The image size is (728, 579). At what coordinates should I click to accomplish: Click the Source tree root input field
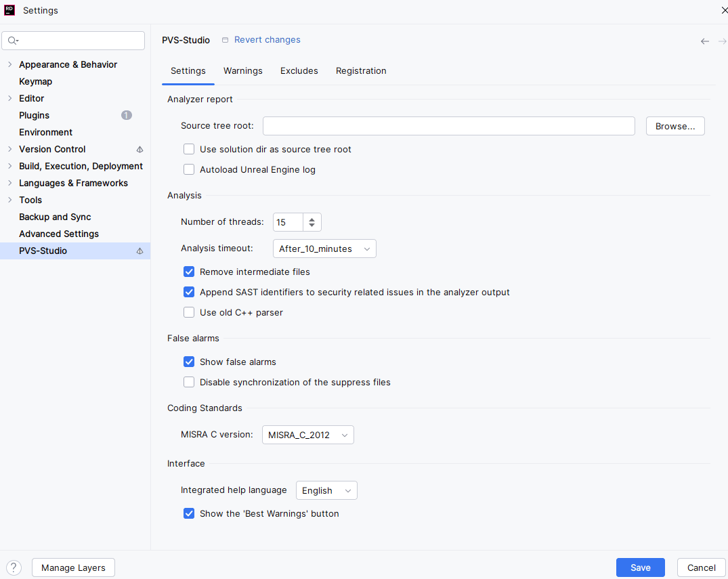(448, 126)
